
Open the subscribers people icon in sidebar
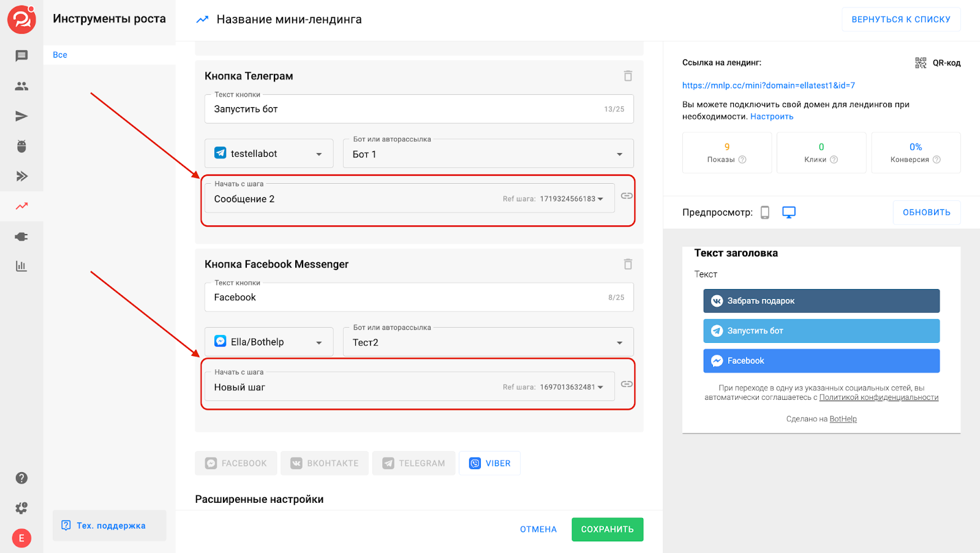click(21, 86)
